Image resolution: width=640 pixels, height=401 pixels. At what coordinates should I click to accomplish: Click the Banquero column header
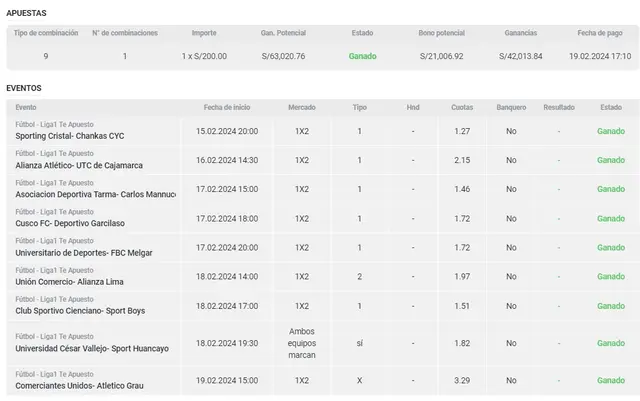[x=511, y=107]
